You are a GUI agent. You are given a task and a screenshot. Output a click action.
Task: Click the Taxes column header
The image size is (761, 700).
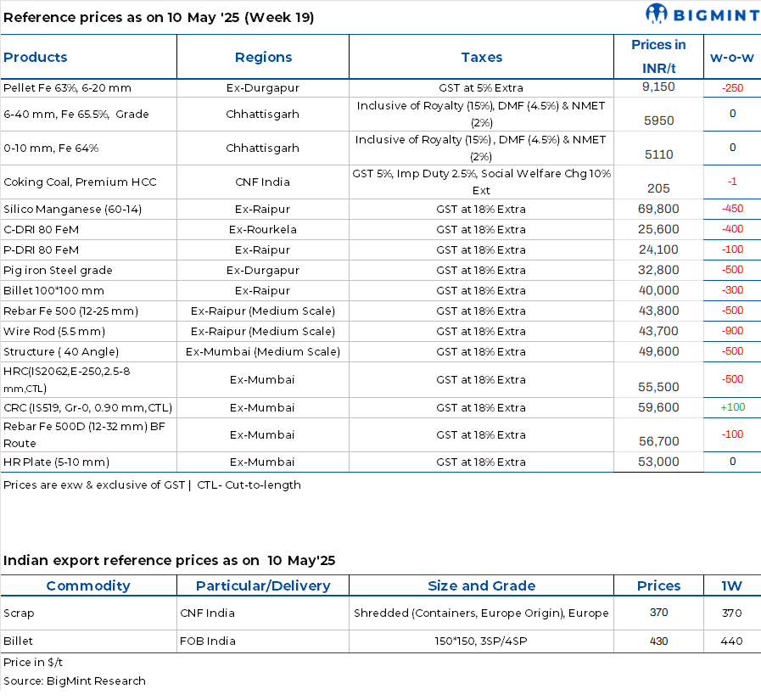[x=481, y=58]
